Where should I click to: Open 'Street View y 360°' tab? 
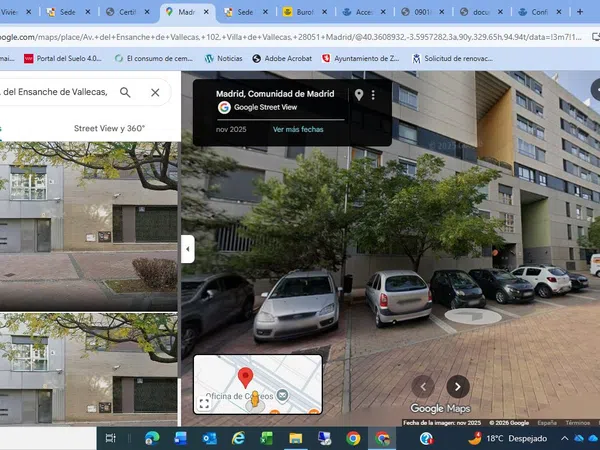(x=109, y=128)
